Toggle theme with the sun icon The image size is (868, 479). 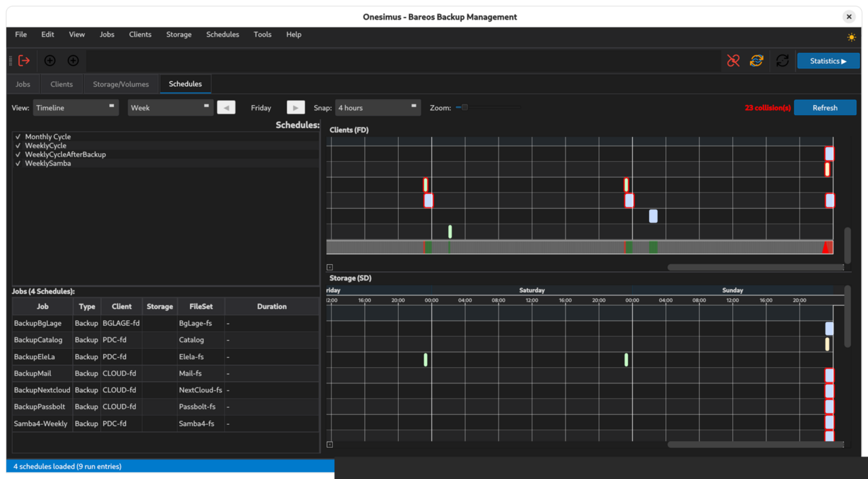click(x=851, y=37)
